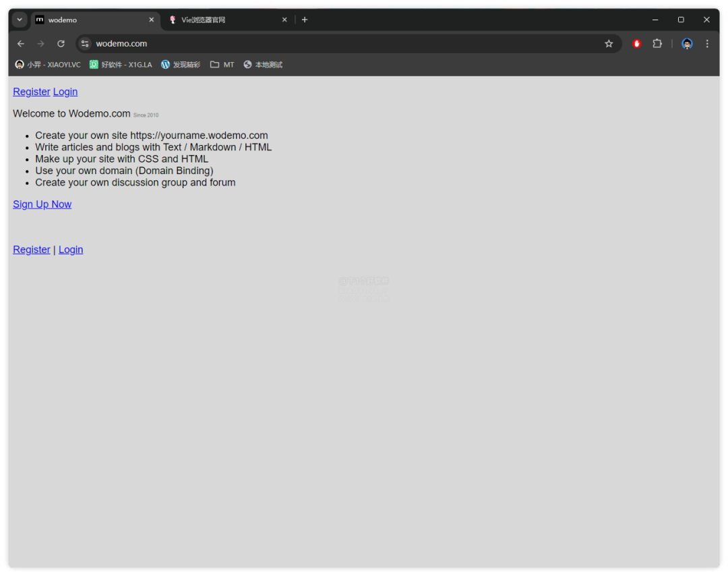The image size is (728, 576).
Task: Click the top Login link
Action: coord(65,92)
